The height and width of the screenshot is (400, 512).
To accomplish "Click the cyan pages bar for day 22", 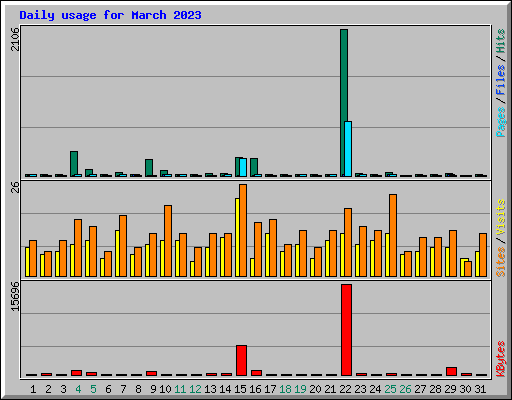I will [x=348, y=149].
